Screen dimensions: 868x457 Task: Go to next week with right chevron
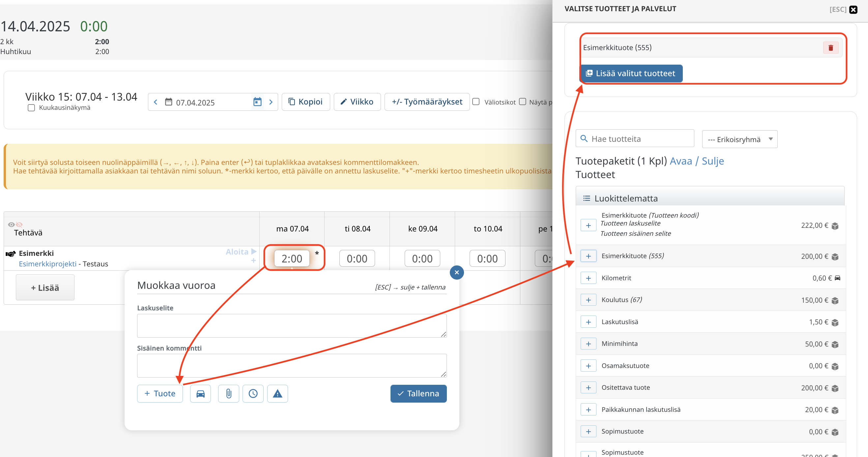271,102
